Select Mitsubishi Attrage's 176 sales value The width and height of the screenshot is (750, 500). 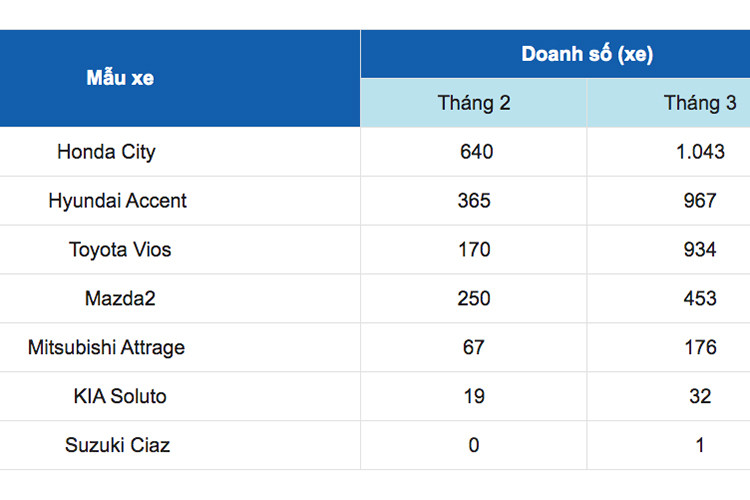[x=700, y=348]
